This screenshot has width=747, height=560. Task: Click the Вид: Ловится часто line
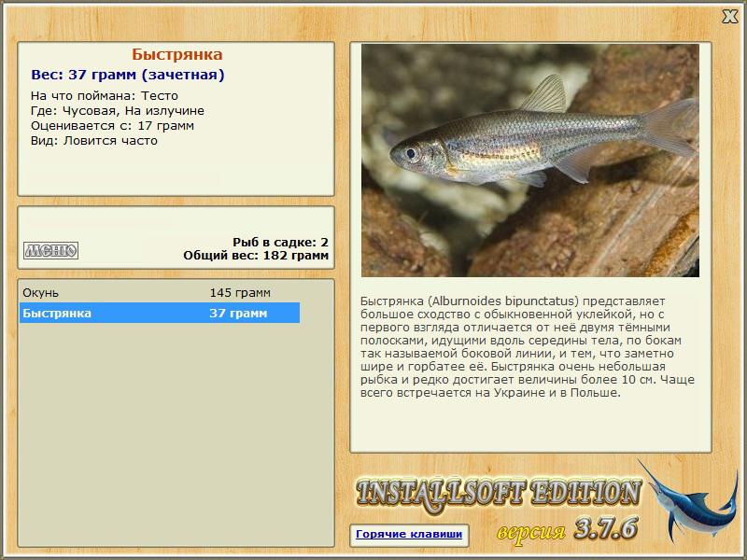pyautogui.click(x=94, y=141)
